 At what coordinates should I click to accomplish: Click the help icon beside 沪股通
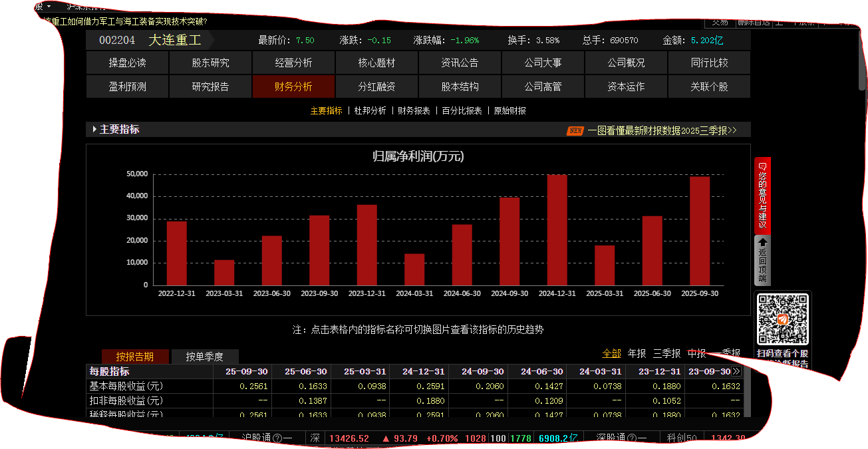click(277, 438)
